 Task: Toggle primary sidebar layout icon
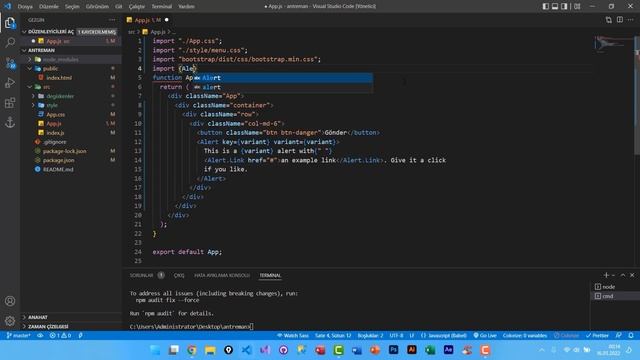(546, 6)
